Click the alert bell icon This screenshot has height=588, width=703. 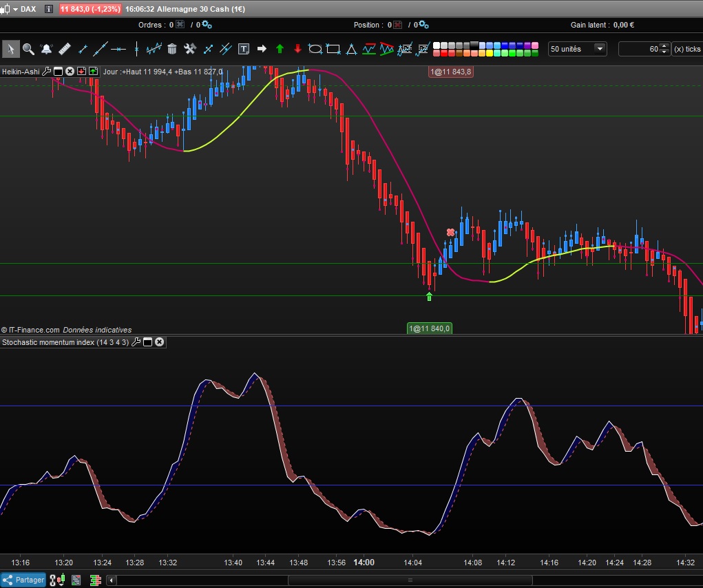point(46,49)
